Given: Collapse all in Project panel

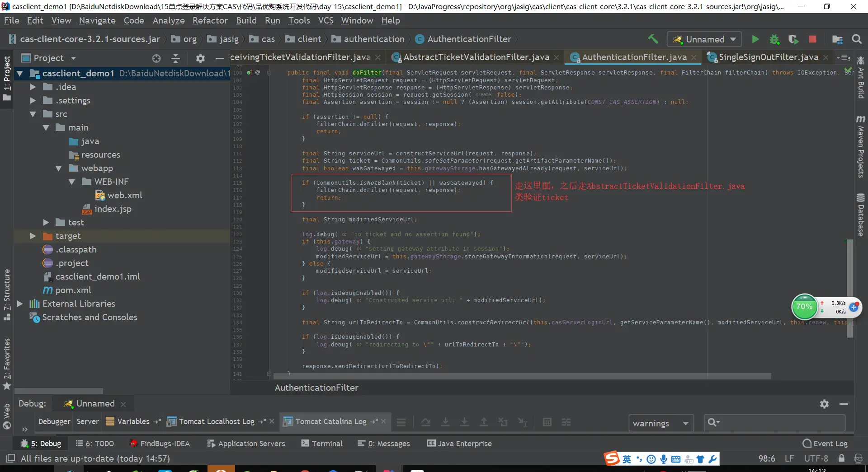Looking at the screenshot, I should [176, 58].
